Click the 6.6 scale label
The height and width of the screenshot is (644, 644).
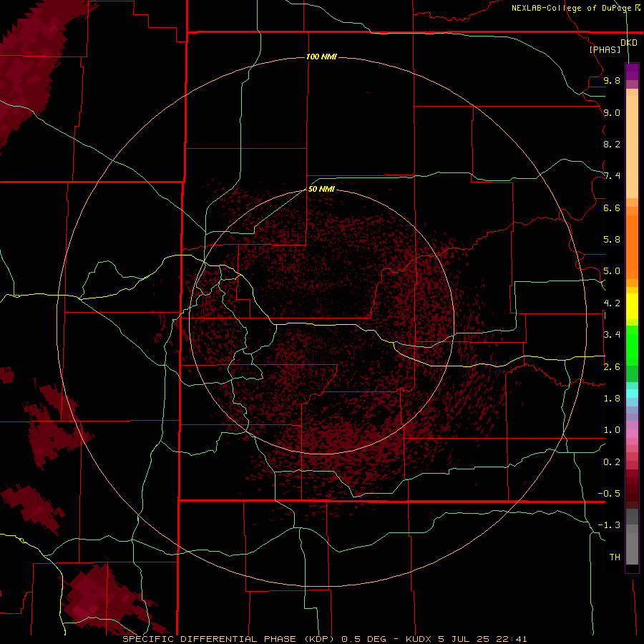tap(612, 208)
